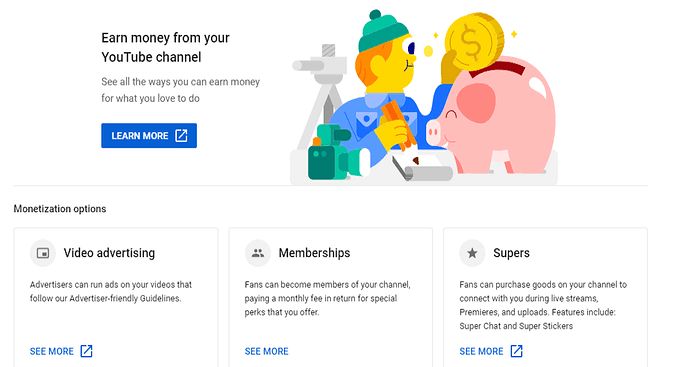Click the Supers card title
The height and width of the screenshot is (367, 690).
pos(511,253)
